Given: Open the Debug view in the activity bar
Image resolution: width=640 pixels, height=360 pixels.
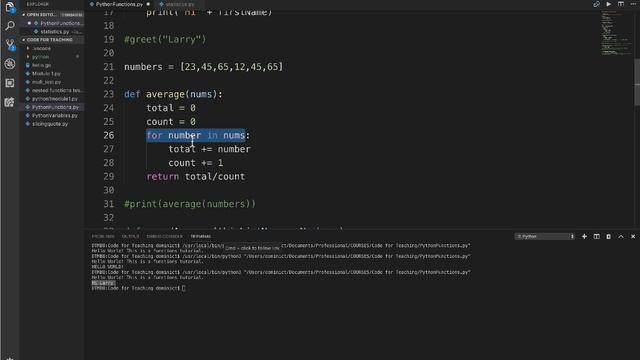Looking at the screenshot, I should click(10, 64).
